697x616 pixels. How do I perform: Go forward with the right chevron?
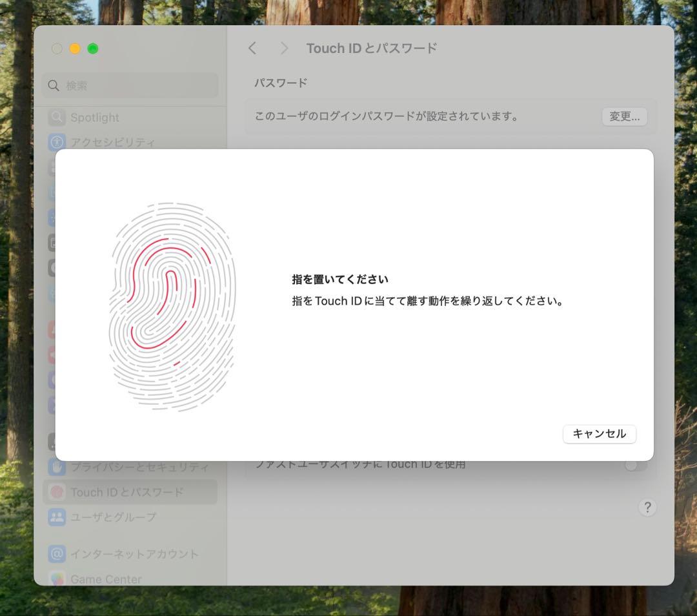click(x=284, y=48)
